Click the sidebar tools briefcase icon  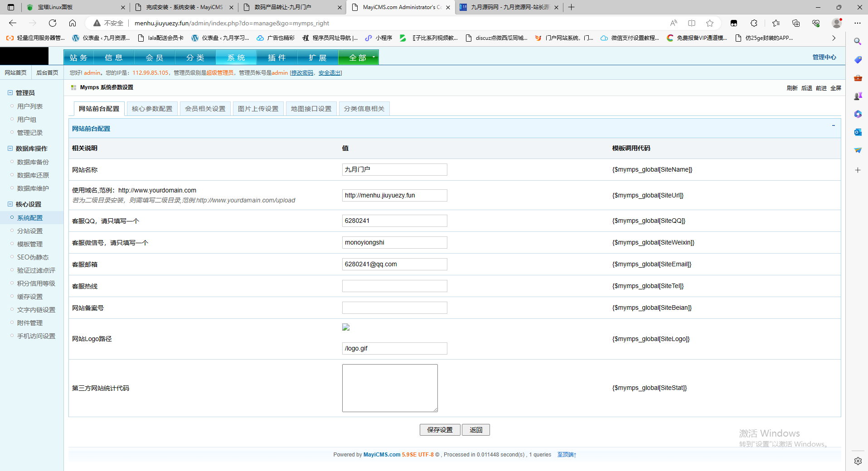pos(858,78)
